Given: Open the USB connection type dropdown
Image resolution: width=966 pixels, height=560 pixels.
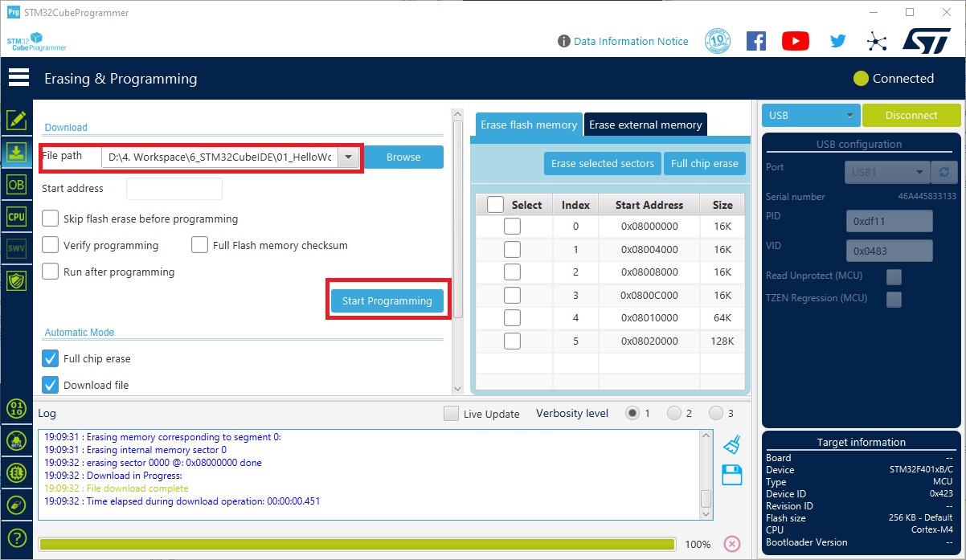Looking at the screenshot, I should point(810,116).
